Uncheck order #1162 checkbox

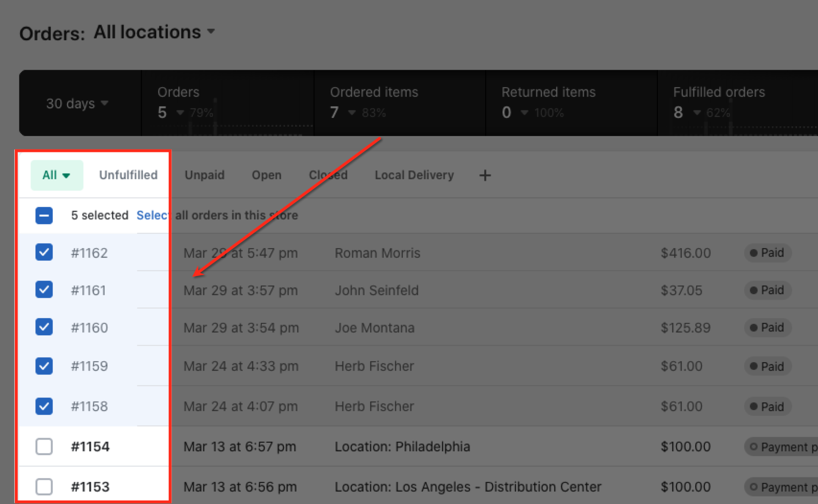[44, 252]
